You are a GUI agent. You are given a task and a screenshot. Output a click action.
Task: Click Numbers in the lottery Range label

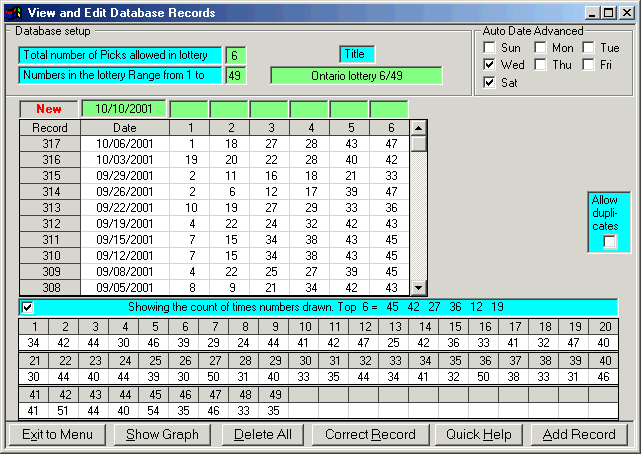click(120, 75)
